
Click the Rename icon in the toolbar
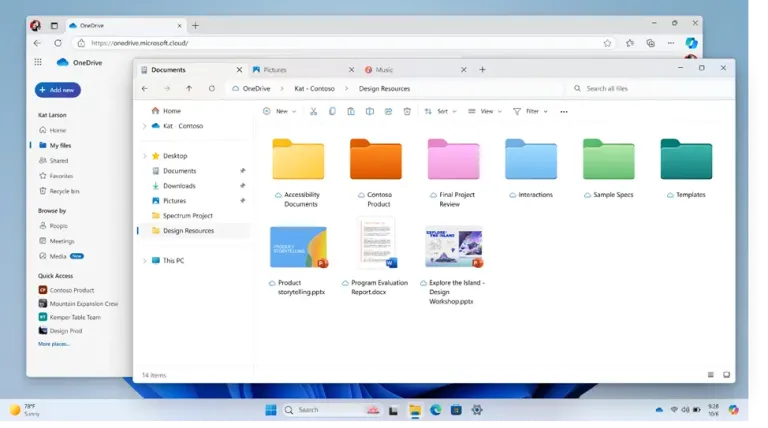369,112
